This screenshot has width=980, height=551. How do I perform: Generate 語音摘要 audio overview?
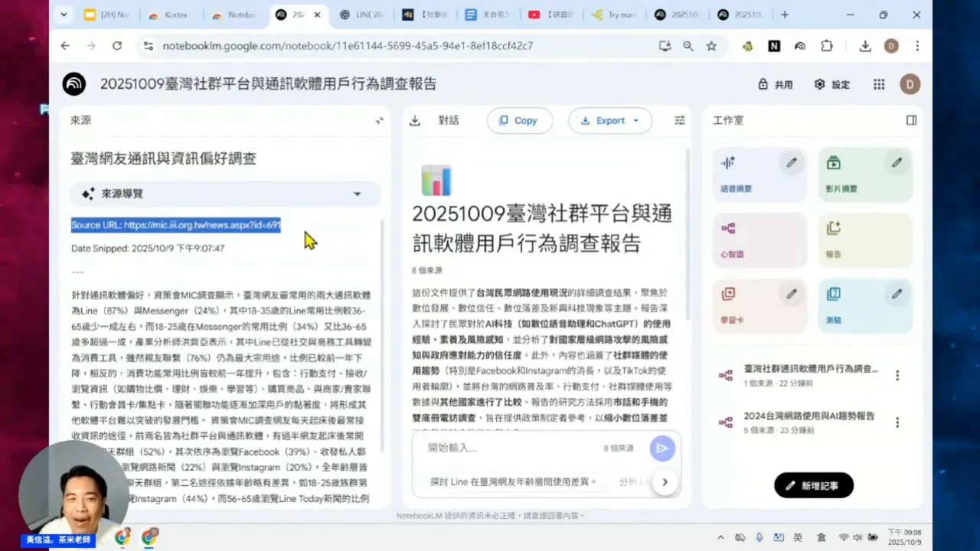(x=759, y=174)
